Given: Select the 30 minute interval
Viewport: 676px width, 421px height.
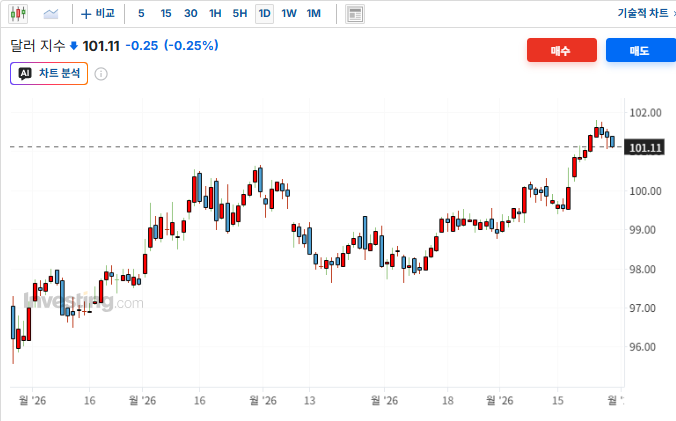Looking at the screenshot, I should (x=191, y=14).
